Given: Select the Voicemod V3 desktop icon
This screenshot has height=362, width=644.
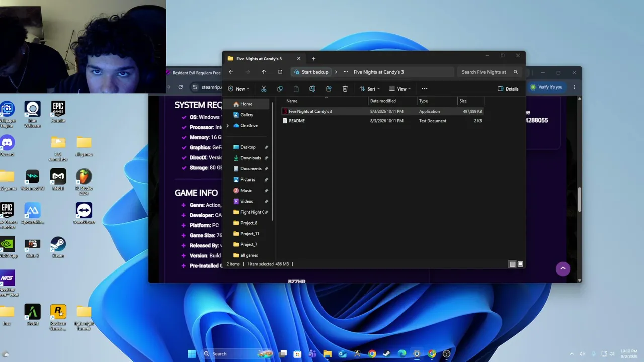Looking at the screenshot, I should (x=32, y=179).
